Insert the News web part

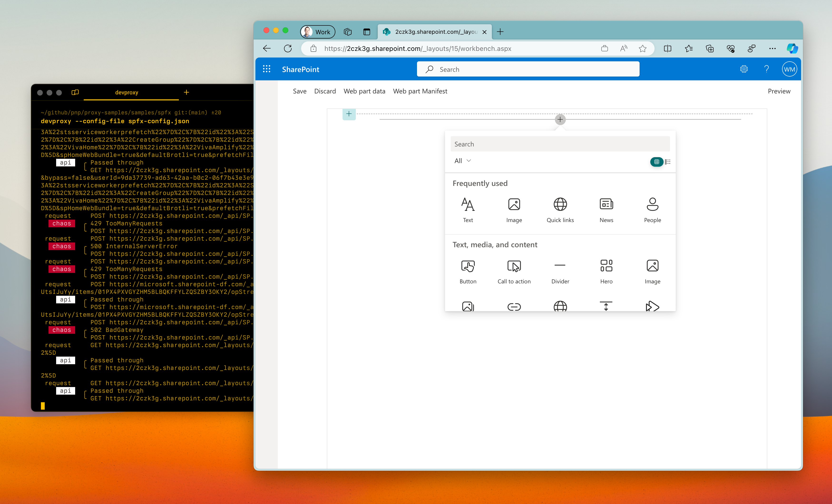(x=606, y=209)
